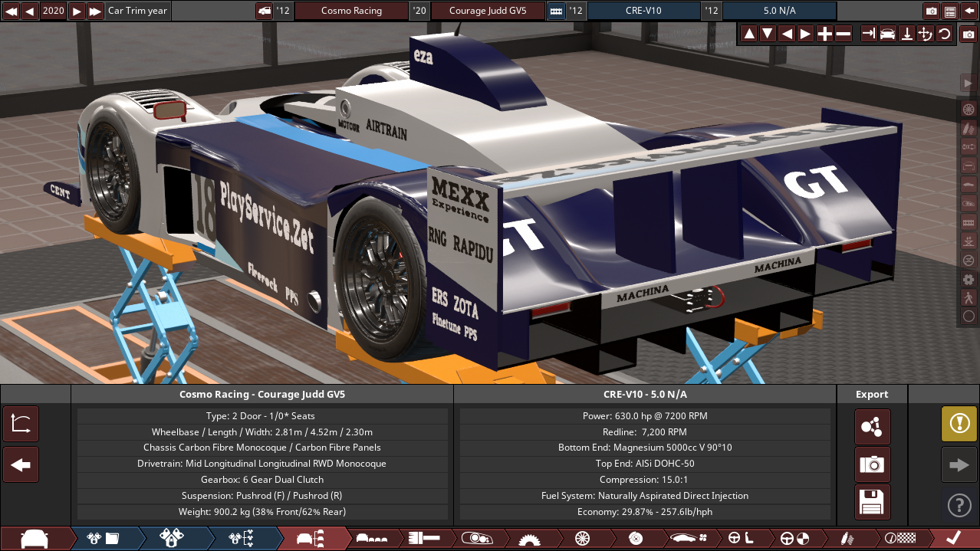Viewport: 980px width, 551px height.
Task: Open photo mode camera below the top bar
Action: coord(969,34)
